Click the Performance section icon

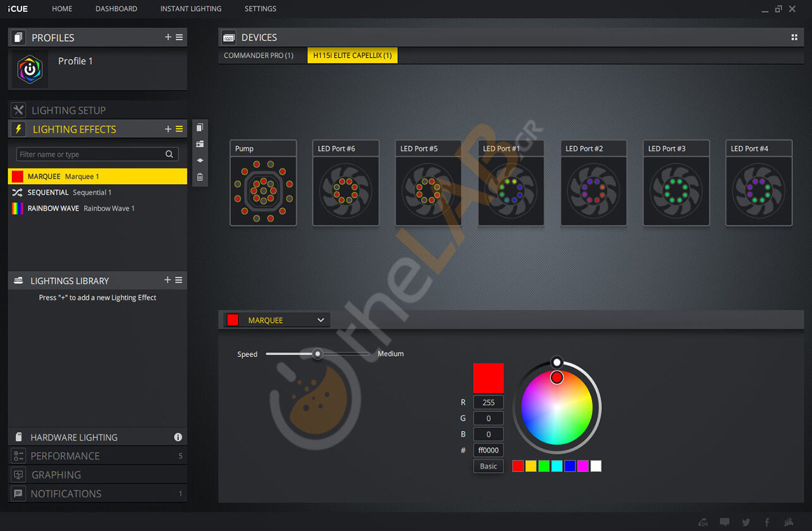click(x=18, y=456)
